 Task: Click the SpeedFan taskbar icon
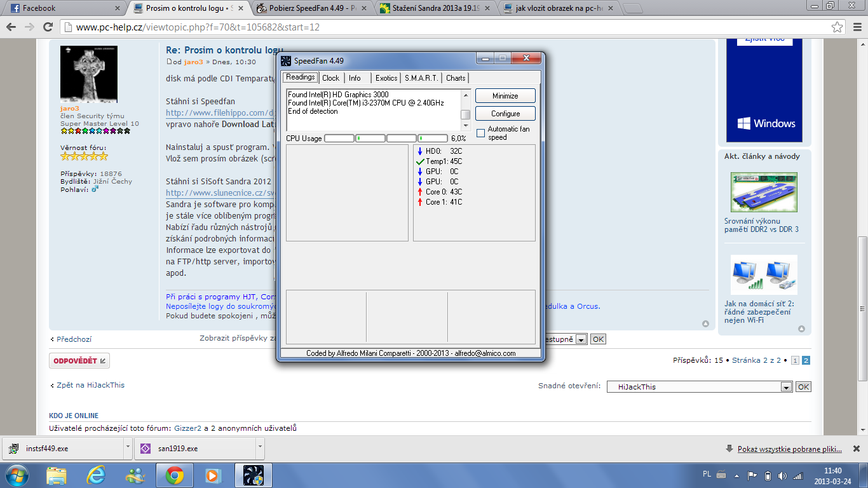pos(254,475)
